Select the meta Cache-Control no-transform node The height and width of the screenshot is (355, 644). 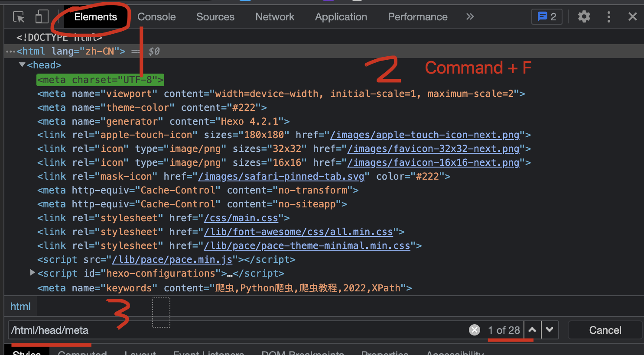pos(198,190)
